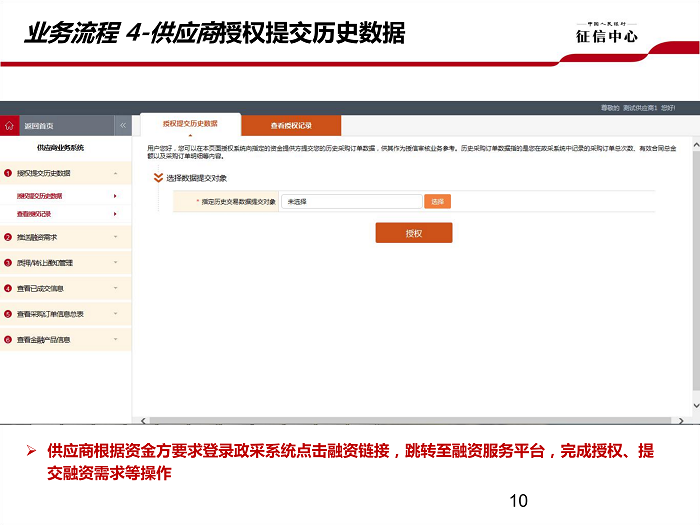Click the orange double-chevron icon beside 选择数据提交对象
700x525 pixels.
pyautogui.click(x=157, y=178)
